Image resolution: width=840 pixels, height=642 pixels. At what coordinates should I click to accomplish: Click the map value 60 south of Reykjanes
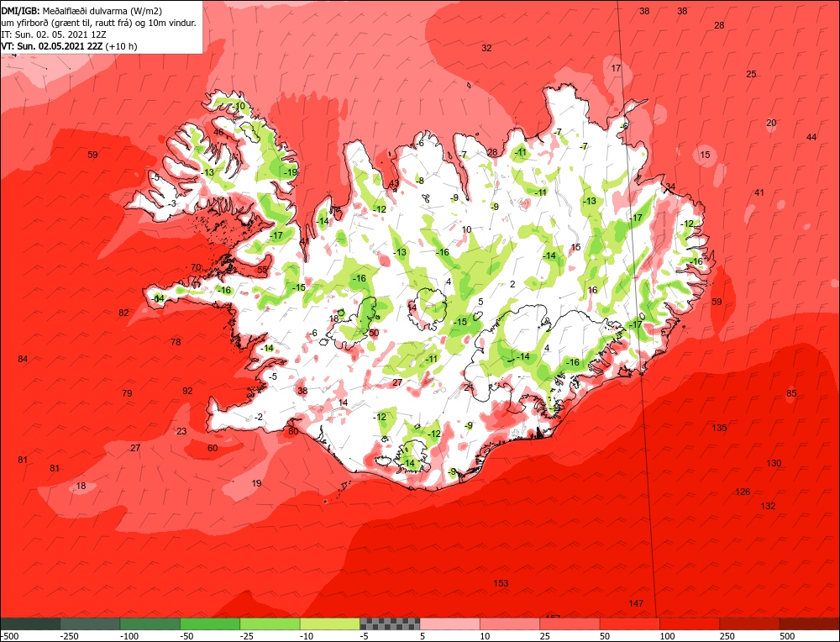click(x=213, y=448)
